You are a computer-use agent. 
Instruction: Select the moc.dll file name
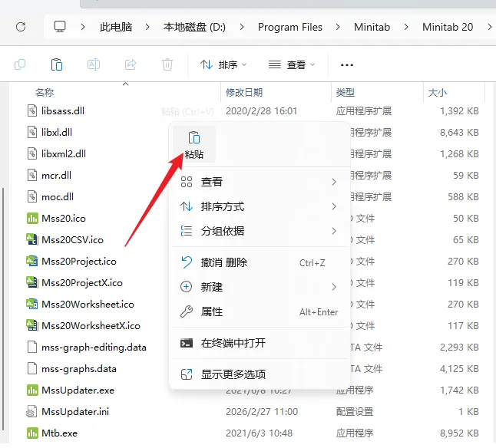pos(58,197)
